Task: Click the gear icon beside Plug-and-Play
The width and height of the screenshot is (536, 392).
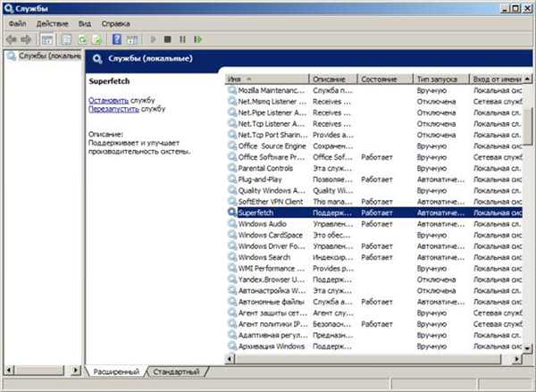Action: (232, 179)
